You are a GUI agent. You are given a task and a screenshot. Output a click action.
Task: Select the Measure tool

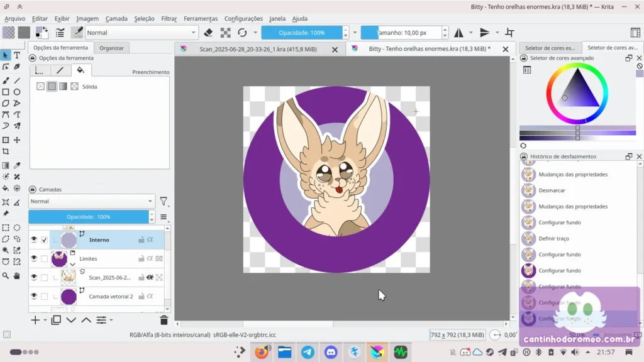tap(17, 202)
